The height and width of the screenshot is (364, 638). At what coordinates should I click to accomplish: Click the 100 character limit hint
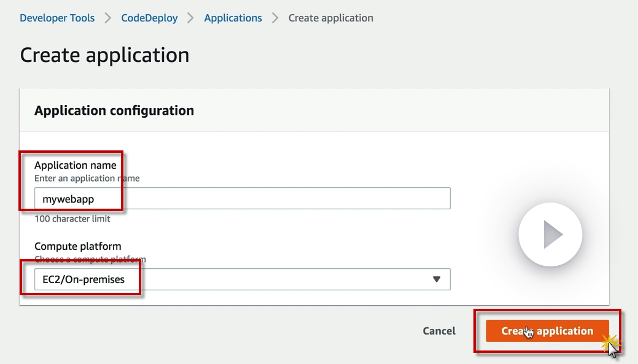pos(72,219)
